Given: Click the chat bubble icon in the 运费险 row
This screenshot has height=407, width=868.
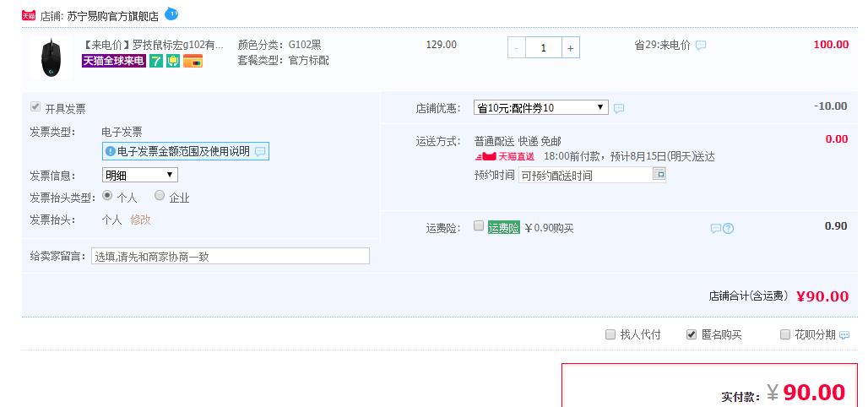Looking at the screenshot, I should click(x=716, y=228).
